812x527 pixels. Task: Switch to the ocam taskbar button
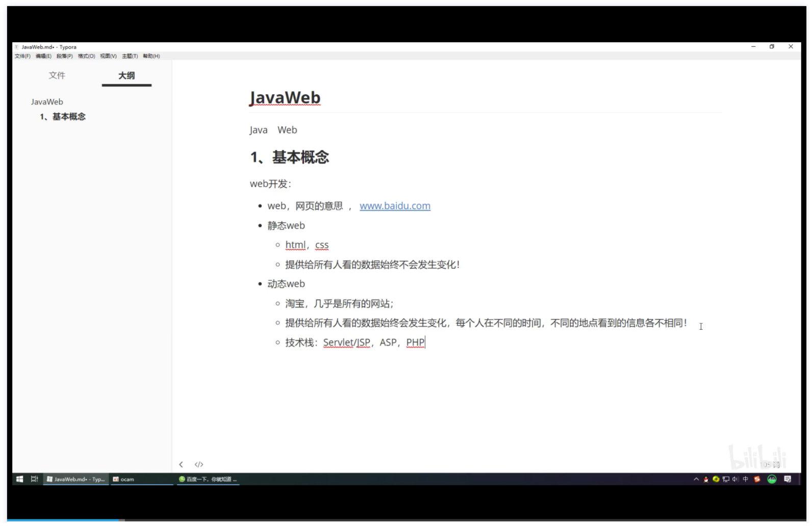(x=142, y=479)
